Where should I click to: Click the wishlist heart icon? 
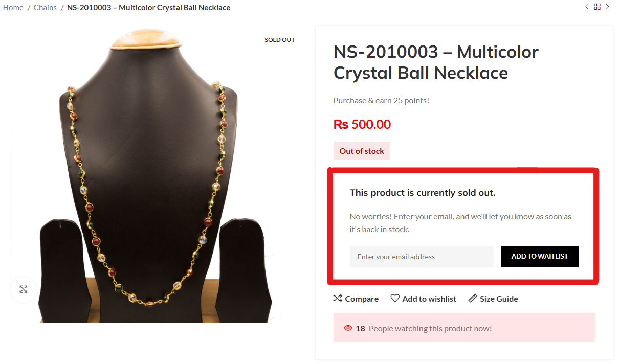(395, 298)
